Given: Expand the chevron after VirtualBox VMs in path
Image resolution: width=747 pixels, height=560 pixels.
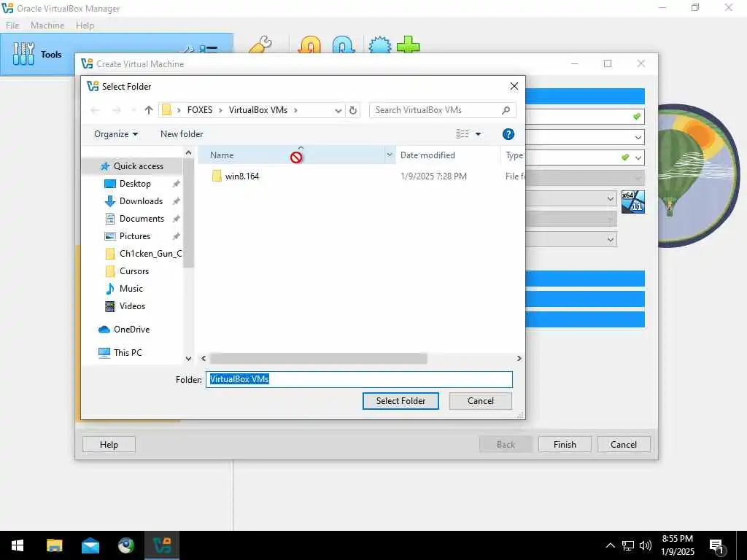Looking at the screenshot, I should 296,111.
